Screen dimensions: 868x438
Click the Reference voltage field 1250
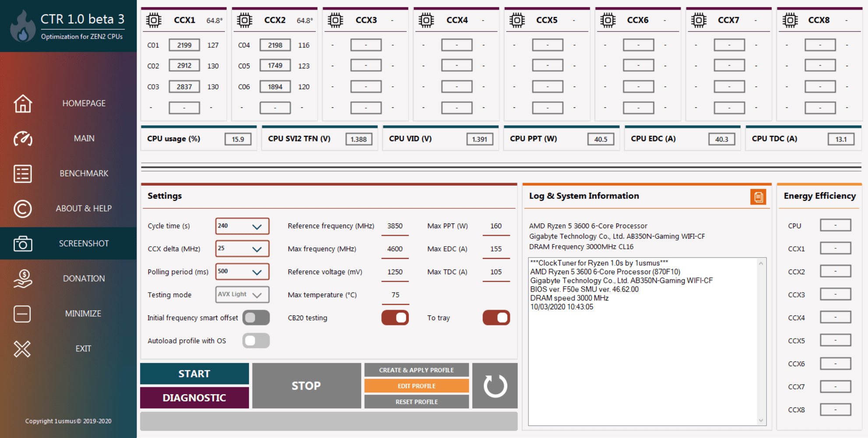point(395,272)
